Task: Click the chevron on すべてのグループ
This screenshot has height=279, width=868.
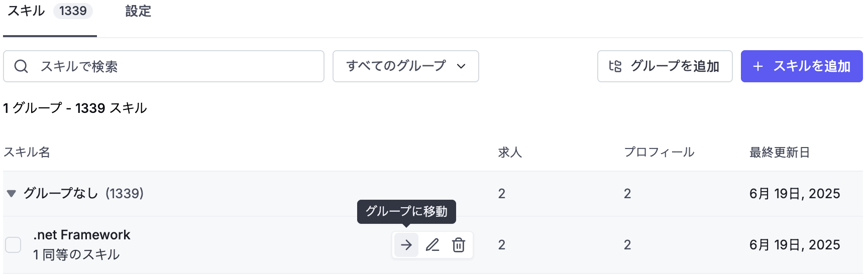Action: (x=461, y=66)
